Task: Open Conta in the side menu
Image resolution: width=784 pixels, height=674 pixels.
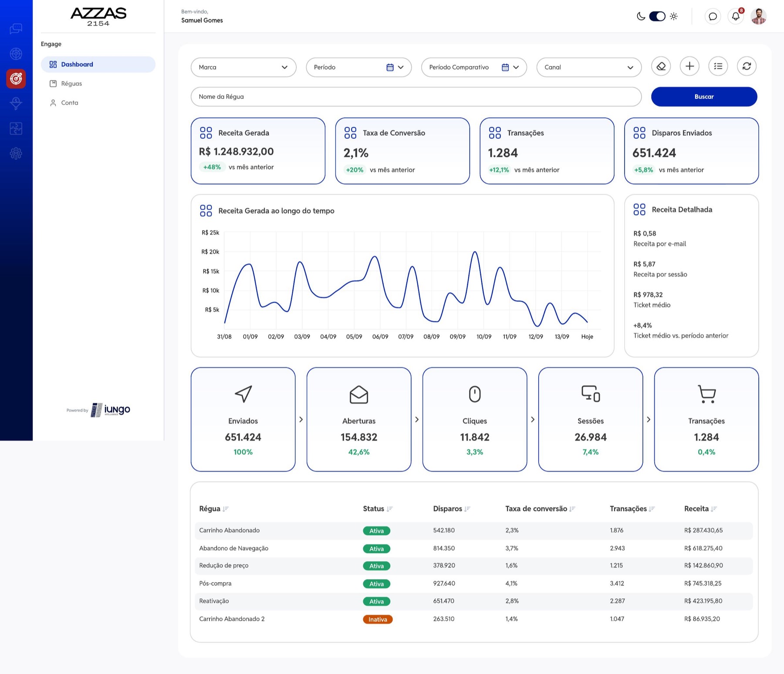Action: [70, 103]
